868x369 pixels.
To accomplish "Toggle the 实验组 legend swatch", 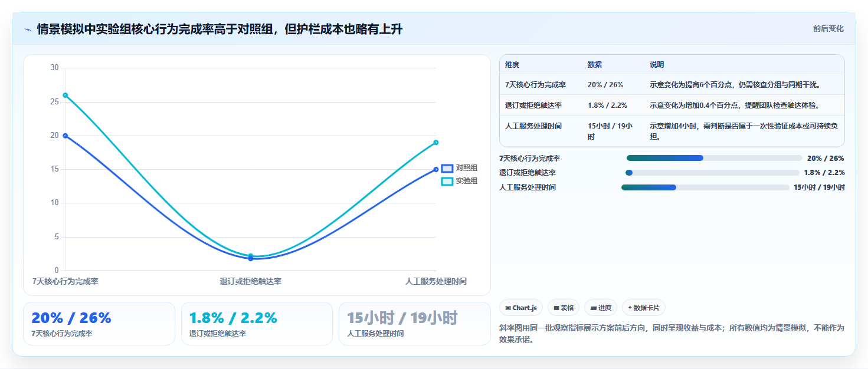I will pos(447,181).
